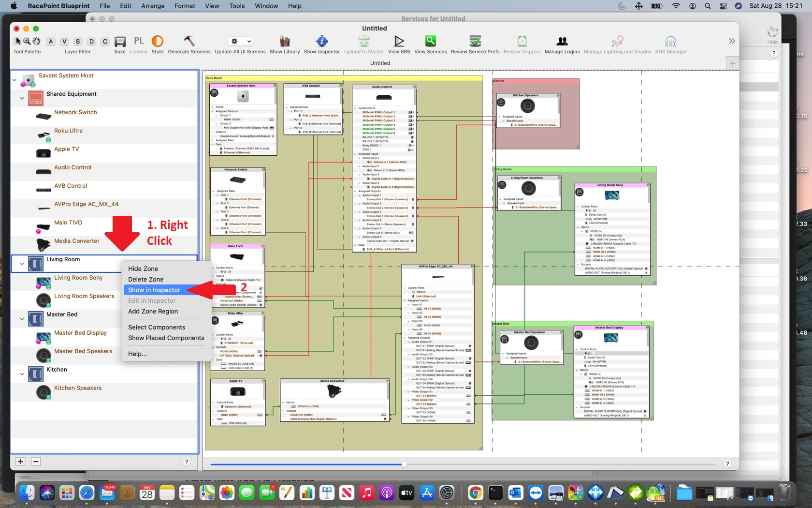Image resolution: width=812 pixels, height=508 pixels.
Task: Select the Kitchen Speakers icon in tree
Action: 43,392
